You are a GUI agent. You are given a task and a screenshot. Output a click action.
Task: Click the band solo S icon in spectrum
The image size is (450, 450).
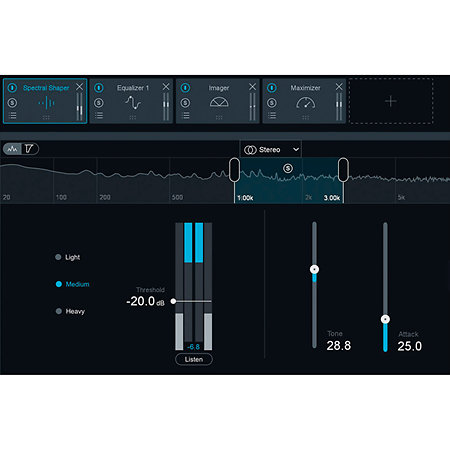[x=288, y=168]
